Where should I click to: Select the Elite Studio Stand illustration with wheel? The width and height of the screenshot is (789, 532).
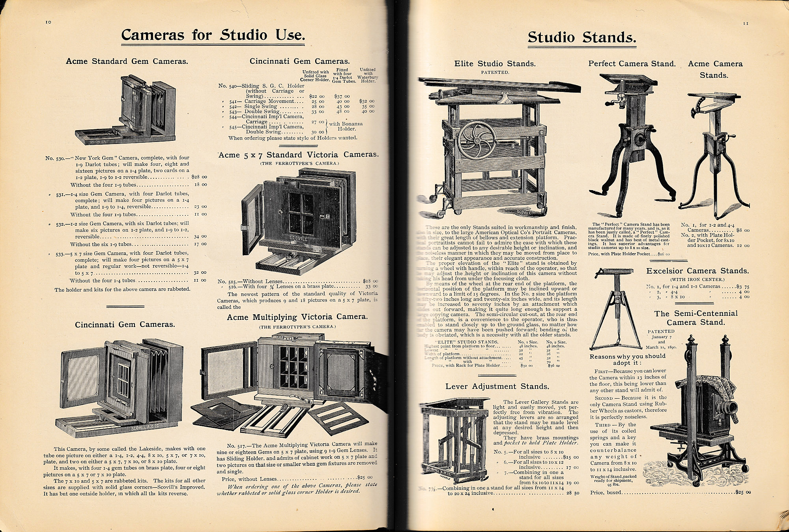pos(499,148)
